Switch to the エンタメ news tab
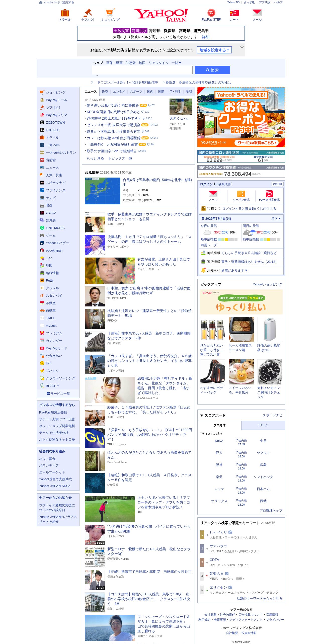322x644 pixels. click(119, 92)
